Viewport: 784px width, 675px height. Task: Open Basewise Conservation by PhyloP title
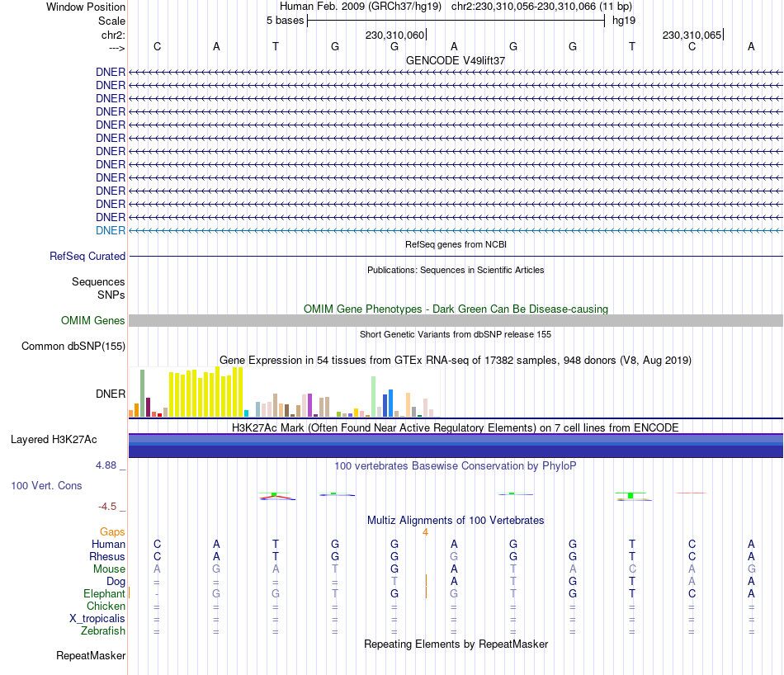(456, 466)
